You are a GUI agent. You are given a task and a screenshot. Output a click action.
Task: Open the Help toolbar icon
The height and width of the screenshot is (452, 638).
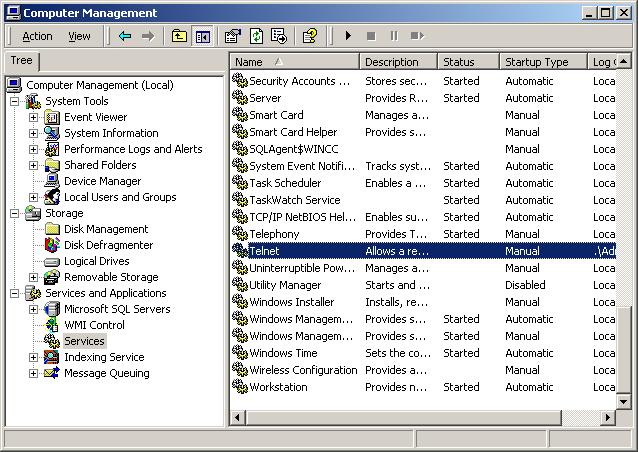(x=310, y=36)
